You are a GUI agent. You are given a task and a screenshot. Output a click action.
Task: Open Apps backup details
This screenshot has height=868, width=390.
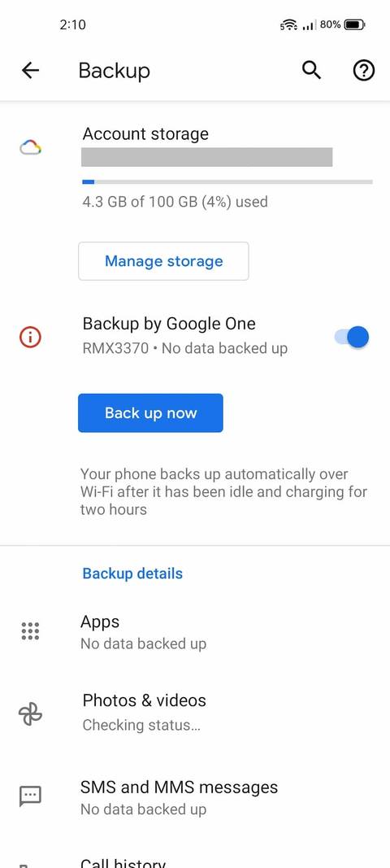195,632
